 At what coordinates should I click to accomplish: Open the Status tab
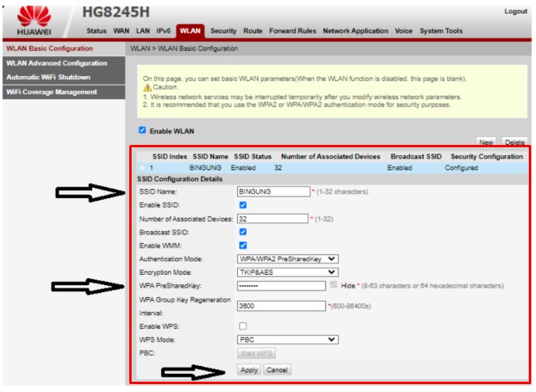coord(97,31)
